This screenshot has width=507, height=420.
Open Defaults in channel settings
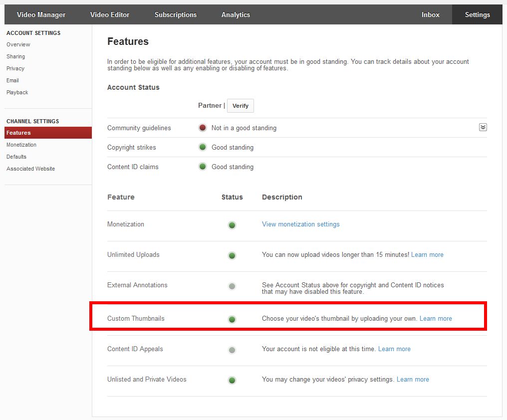click(x=16, y=157)
